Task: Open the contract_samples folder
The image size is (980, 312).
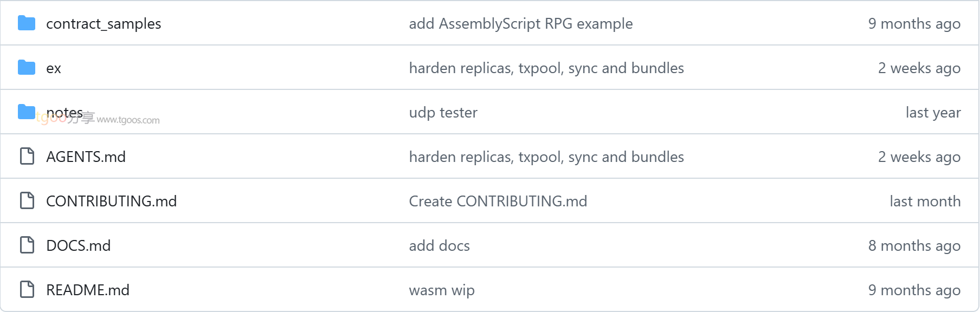Action: [x=104, y=24]
